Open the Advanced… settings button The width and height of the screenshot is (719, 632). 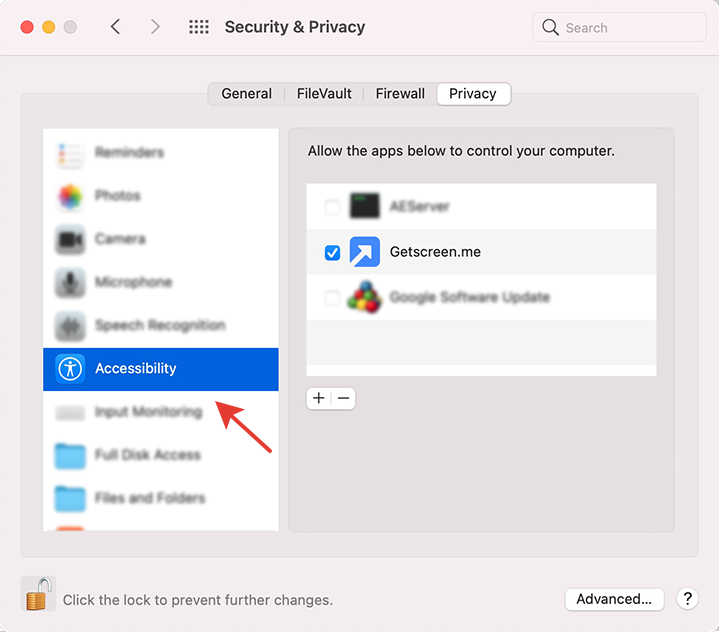point(614,599)
